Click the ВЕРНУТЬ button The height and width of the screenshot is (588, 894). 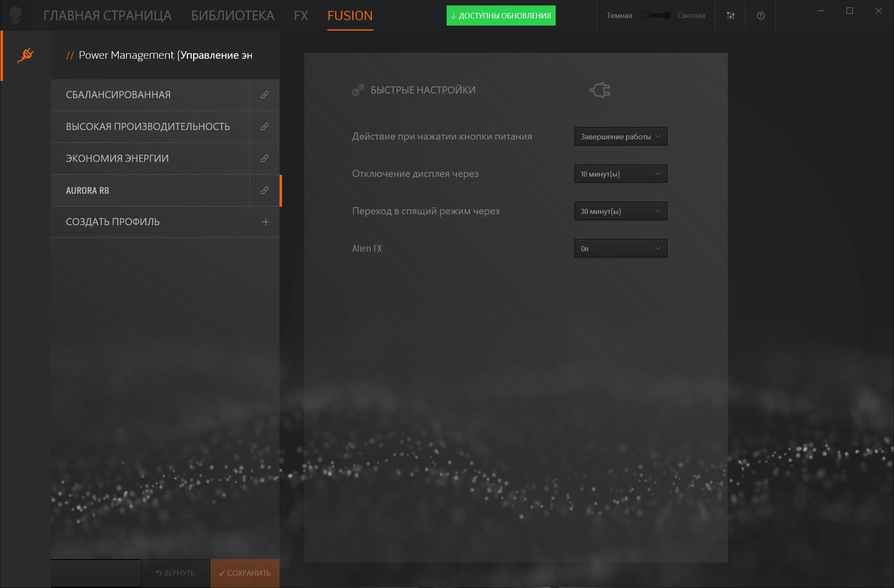point(175,573)
